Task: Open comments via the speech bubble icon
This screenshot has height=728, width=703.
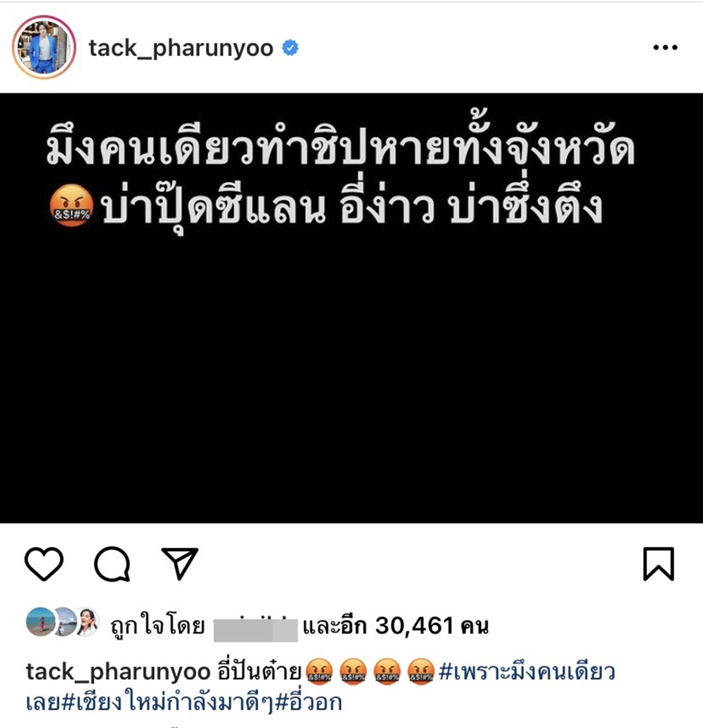Action: 112,564
